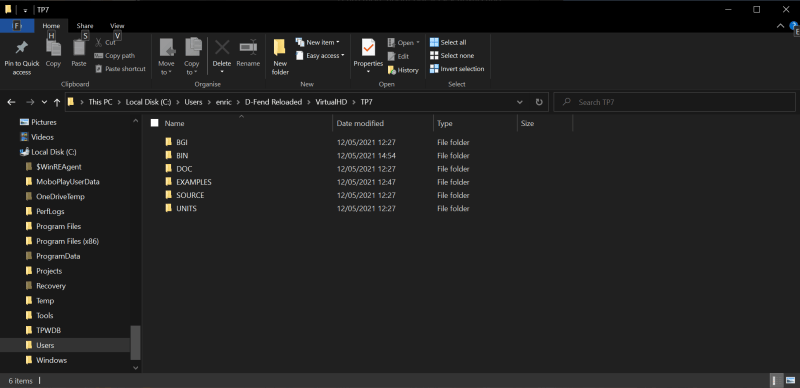
Task: Collapse the ribbon with the chevron
Action: click(781, 26)
